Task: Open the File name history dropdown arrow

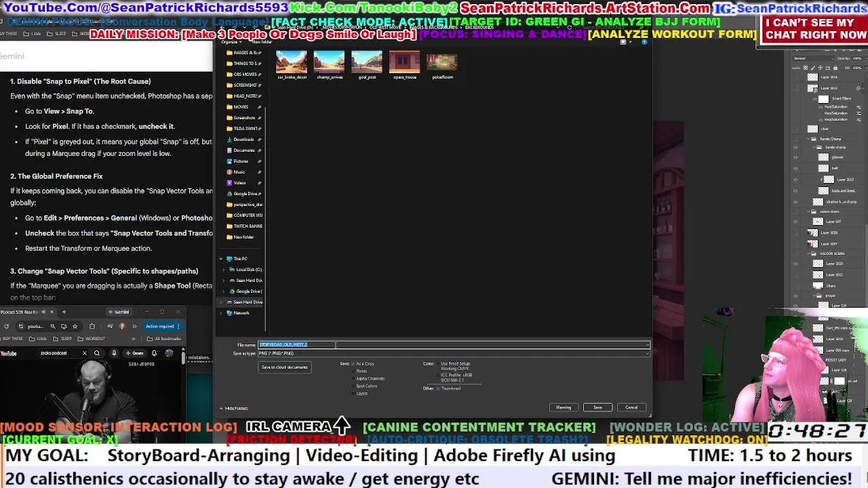Action: click(x=647, y=345)
